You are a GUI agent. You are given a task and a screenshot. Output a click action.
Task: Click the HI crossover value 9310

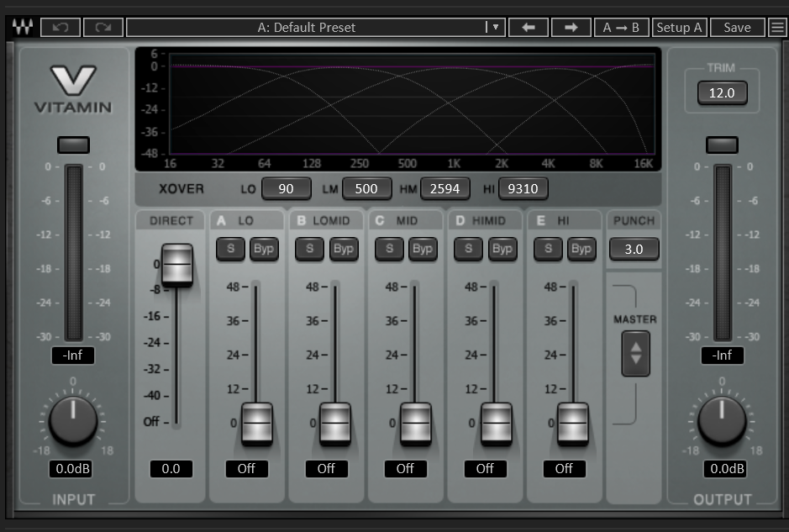[523, 189]
